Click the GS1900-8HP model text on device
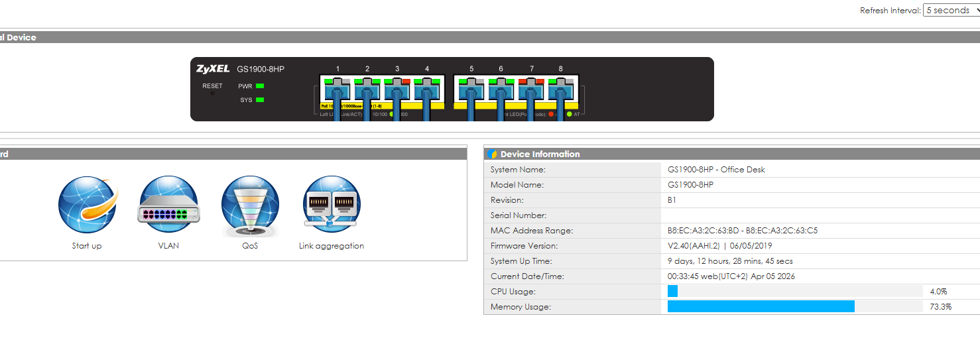This screenshot has height=354, width=980. click(261, 69)
